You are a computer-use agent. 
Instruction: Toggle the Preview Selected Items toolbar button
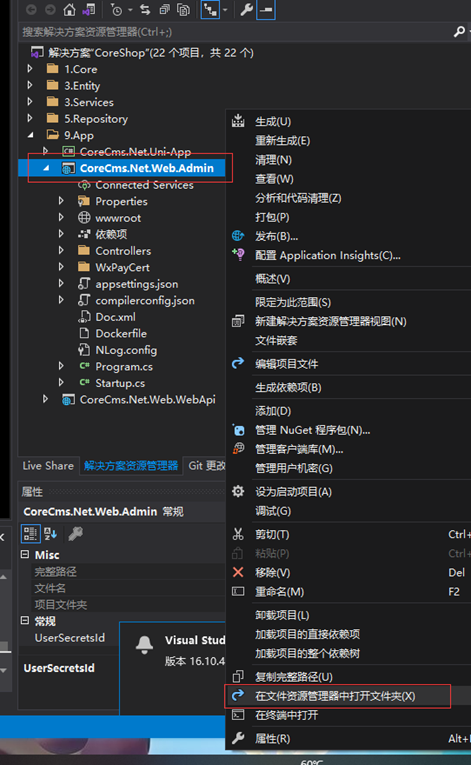(266, 9)
